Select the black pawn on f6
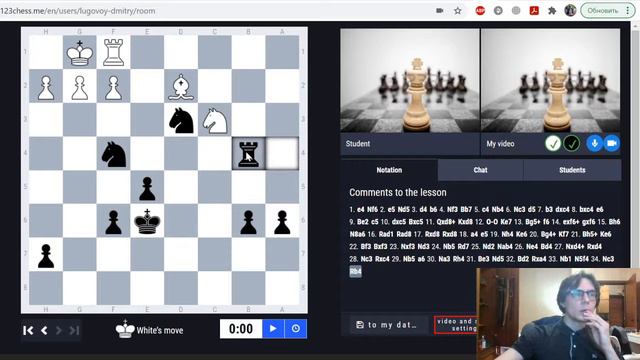 [113, 221]
